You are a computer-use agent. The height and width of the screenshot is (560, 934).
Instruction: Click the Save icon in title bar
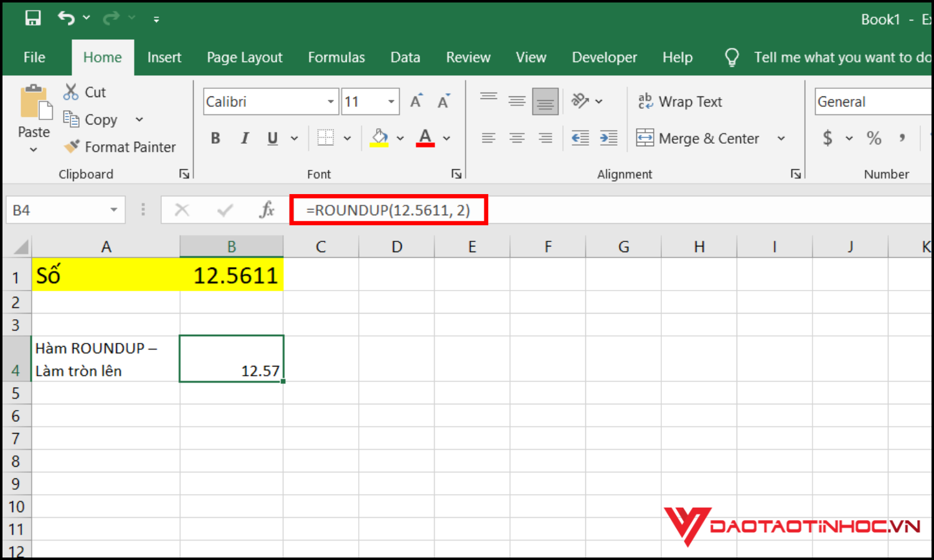[x=32, y=18]
